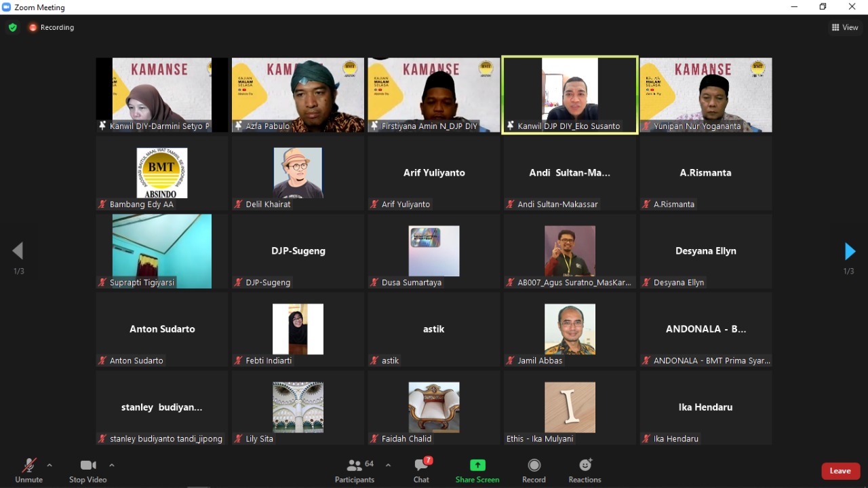Select Kanwil DJP DIY_Eko Susanto video tile

570,94
